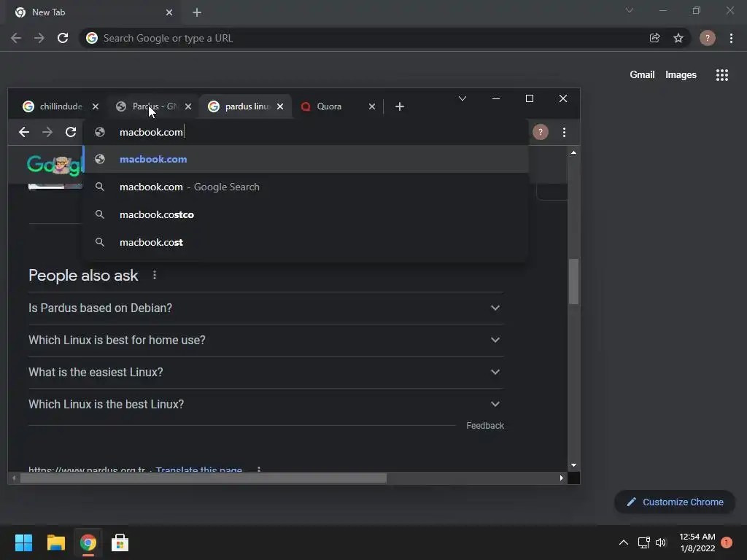This screenshot has height=560, width=747.
Task: Close the Quora tab
Action: (x=372, y=106)
